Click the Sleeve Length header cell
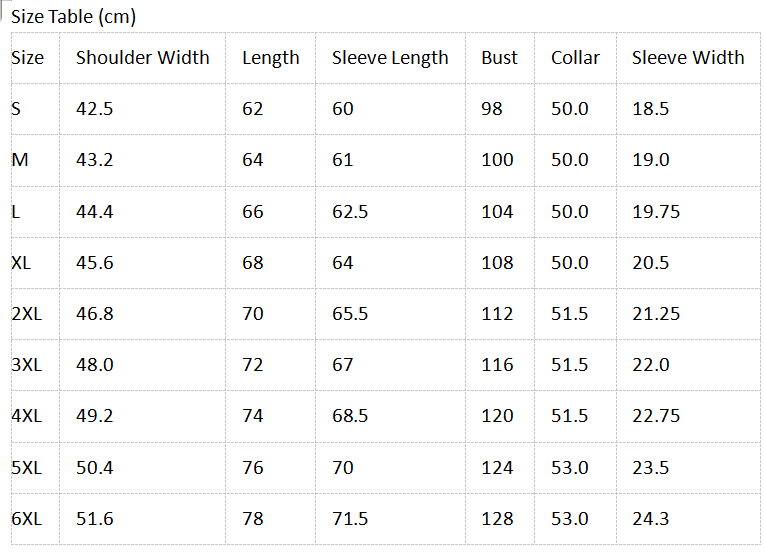Viewport: 765px width, 552px height. pyautogui.click(x=390, y=58)
